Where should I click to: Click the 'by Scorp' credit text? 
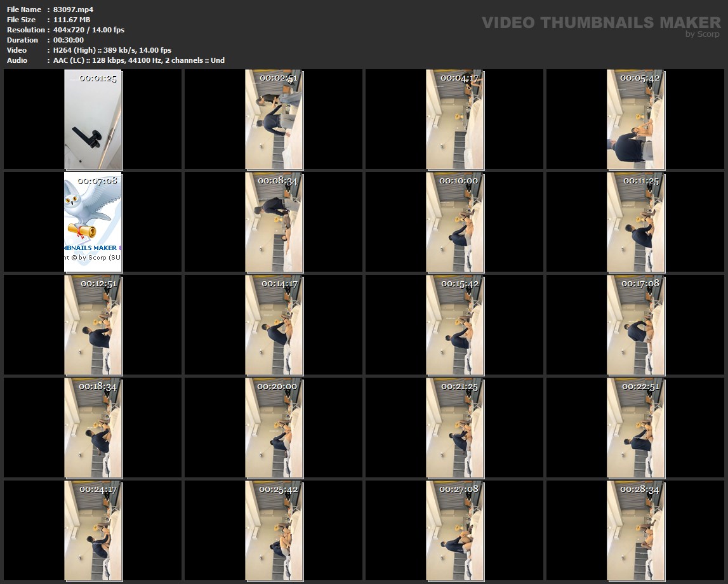point(703,34)
